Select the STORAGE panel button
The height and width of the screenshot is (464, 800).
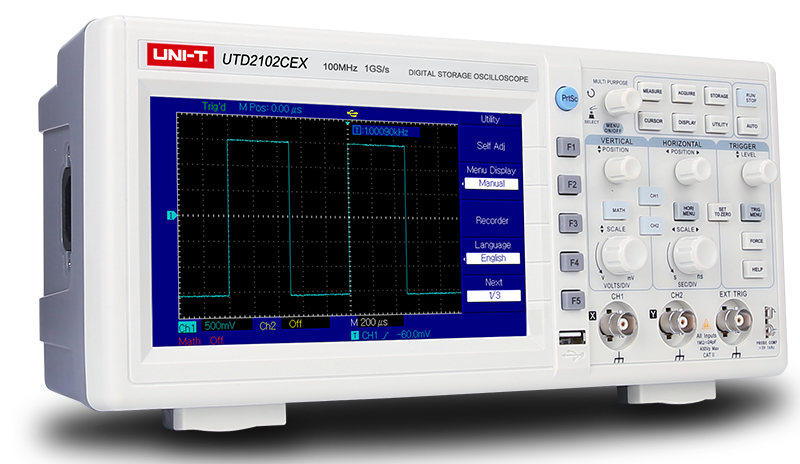718,96
